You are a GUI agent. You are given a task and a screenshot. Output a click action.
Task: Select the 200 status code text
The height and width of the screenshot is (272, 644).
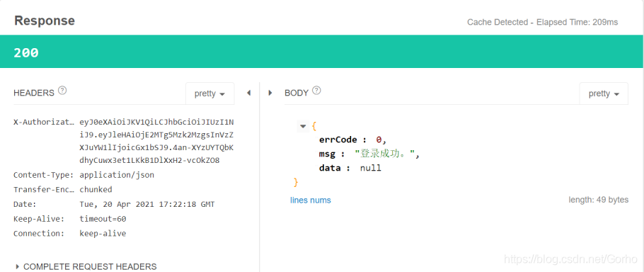tap(26, 52)
